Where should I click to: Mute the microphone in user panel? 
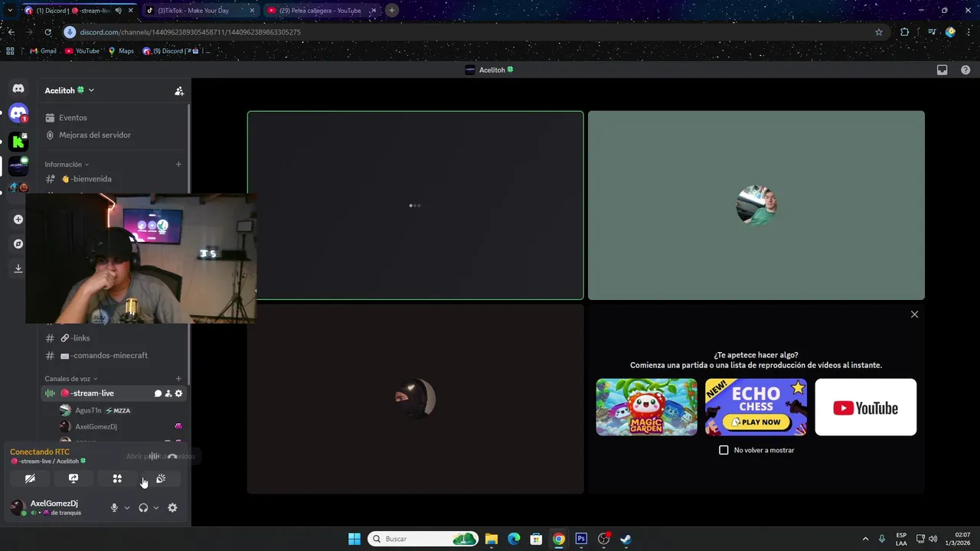point(114,507)
